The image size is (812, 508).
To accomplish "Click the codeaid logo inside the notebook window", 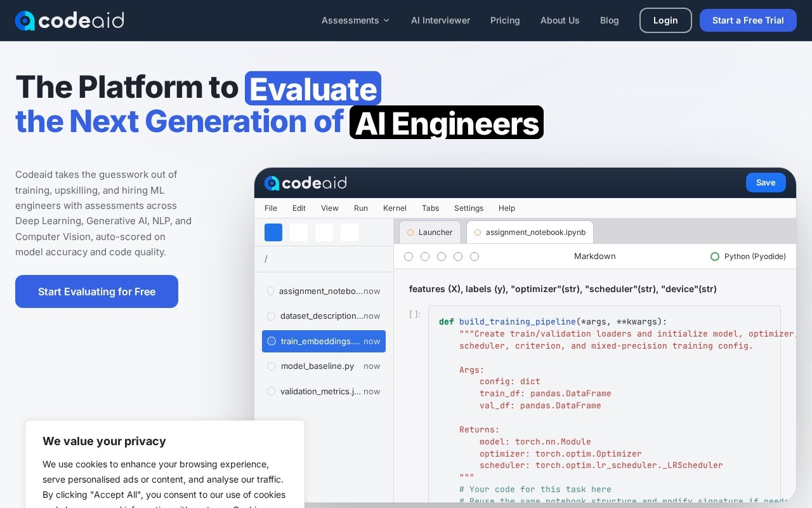I will coord(305,183).
